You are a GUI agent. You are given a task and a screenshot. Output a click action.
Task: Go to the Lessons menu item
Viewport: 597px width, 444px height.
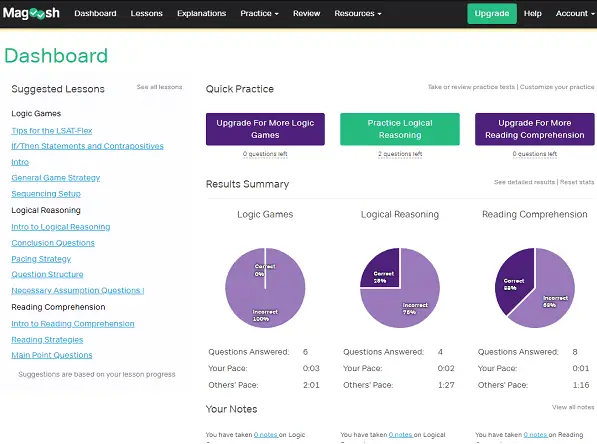pos(147,13)
